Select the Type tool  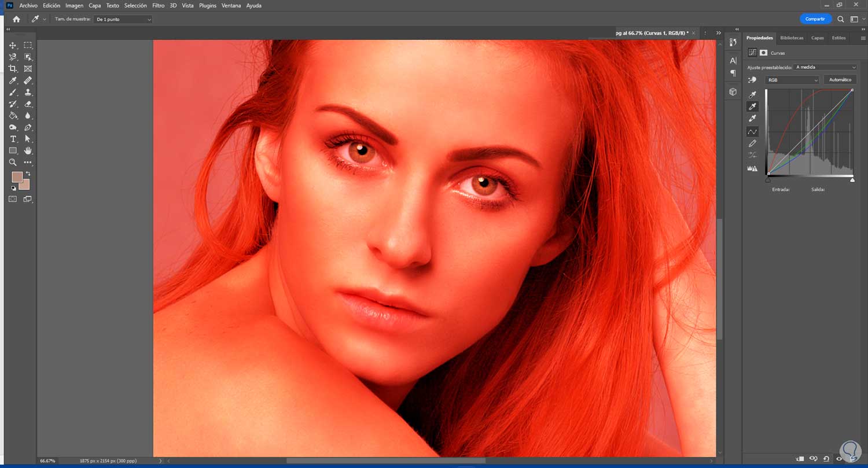(13, 139)
